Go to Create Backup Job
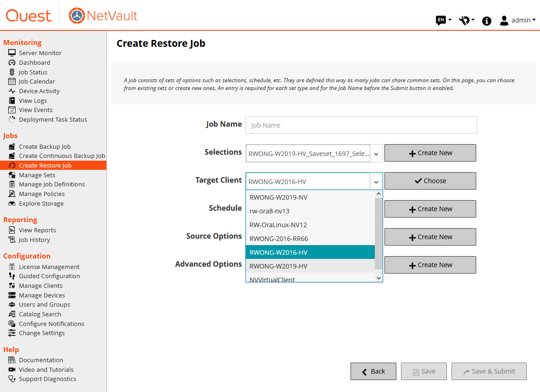Viewport: 540px width, 392px height. [x=45, y=146]
